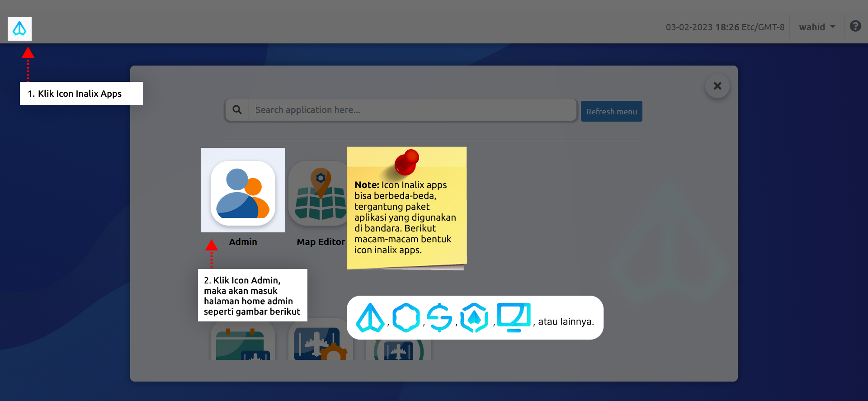Click the rounded hexagon Inalix icon variant
The height and width of the screenshot is (401, 868).
406,317
